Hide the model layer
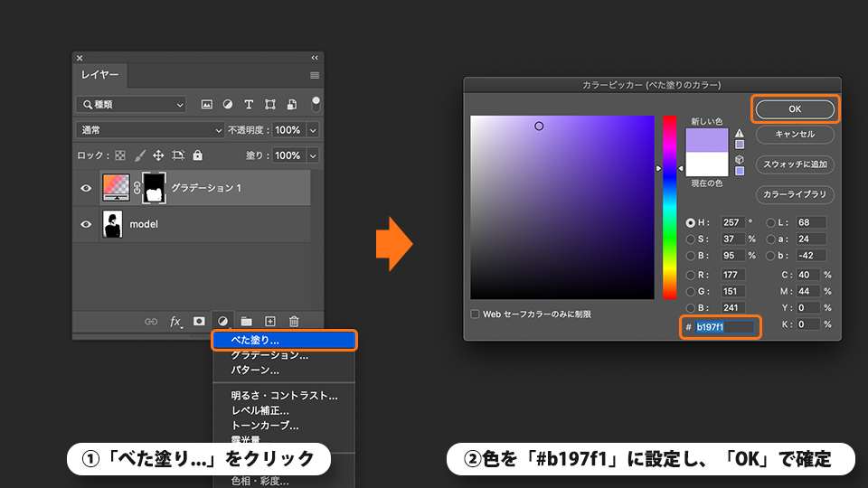The width and height of the screenshot is (868, 488). tap(86, 224)
